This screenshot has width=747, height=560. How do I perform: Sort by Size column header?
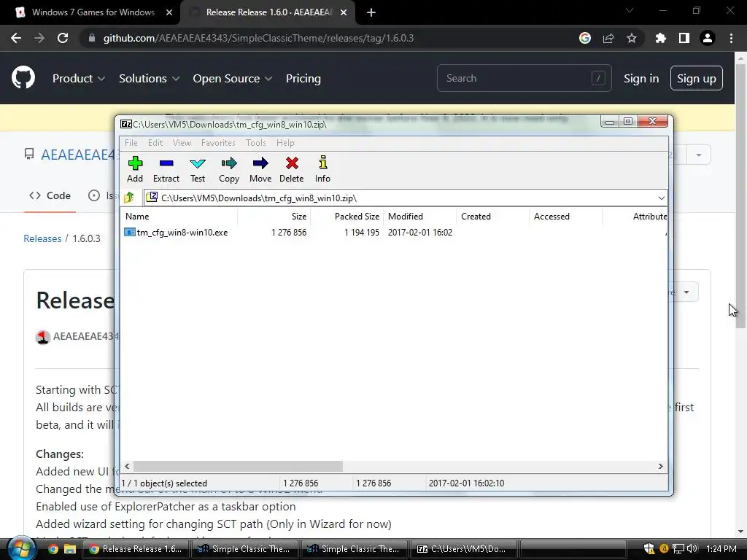click(x=274, y=216)
